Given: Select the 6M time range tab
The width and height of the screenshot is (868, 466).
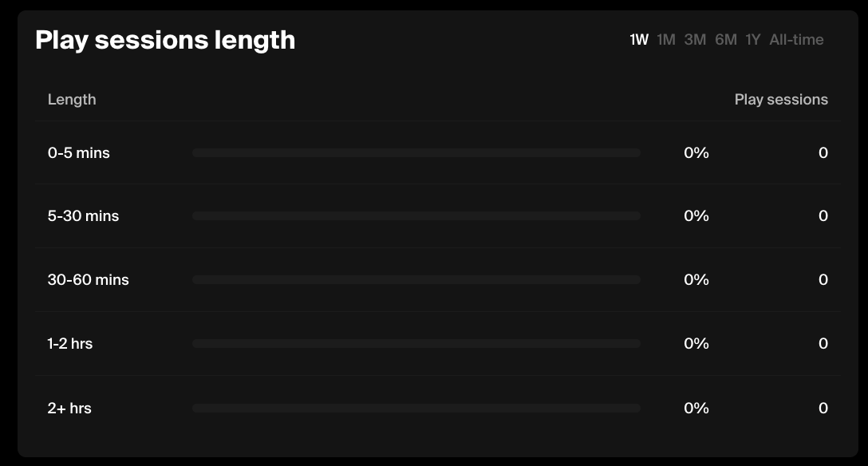Looking at the screenshot, I should point(726,40).
